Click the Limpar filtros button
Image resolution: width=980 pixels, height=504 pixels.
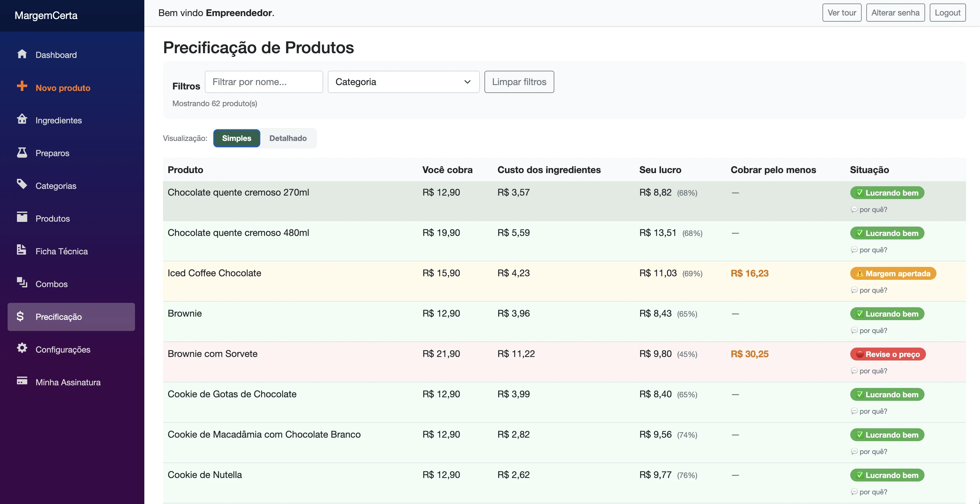519,82
